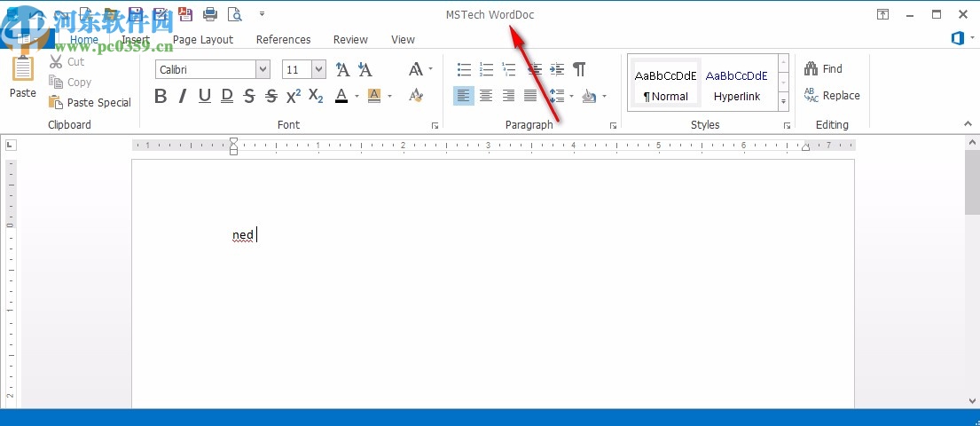
Task: Toggle Double Underline formatting
Action: (227, 96)
